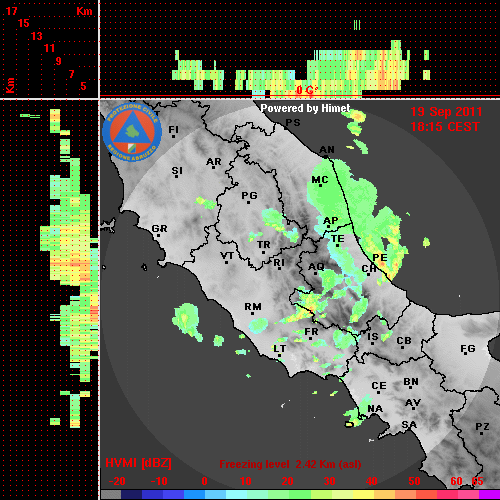Select the VT city marker
Image resolution: width=500 pixels, height=500 pixels.
(x=226, y=262)
